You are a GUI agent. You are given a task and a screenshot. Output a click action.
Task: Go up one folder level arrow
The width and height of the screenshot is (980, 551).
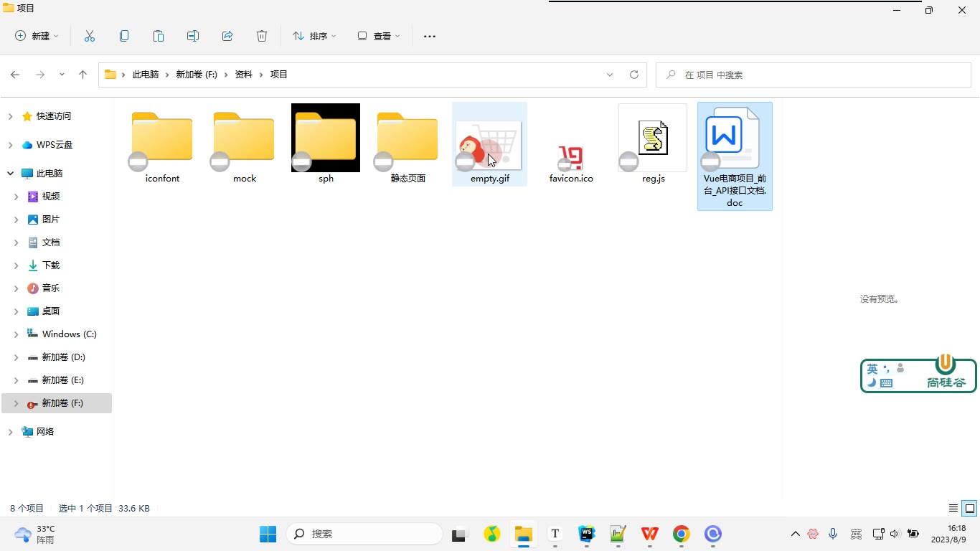83,75
